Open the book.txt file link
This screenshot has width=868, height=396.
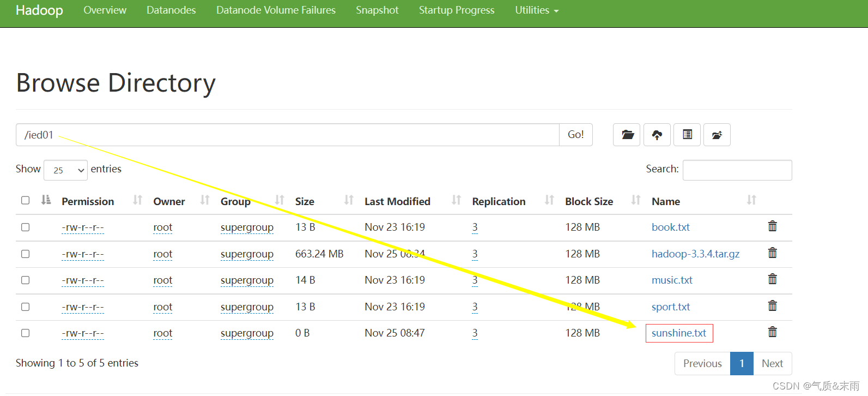671,227
